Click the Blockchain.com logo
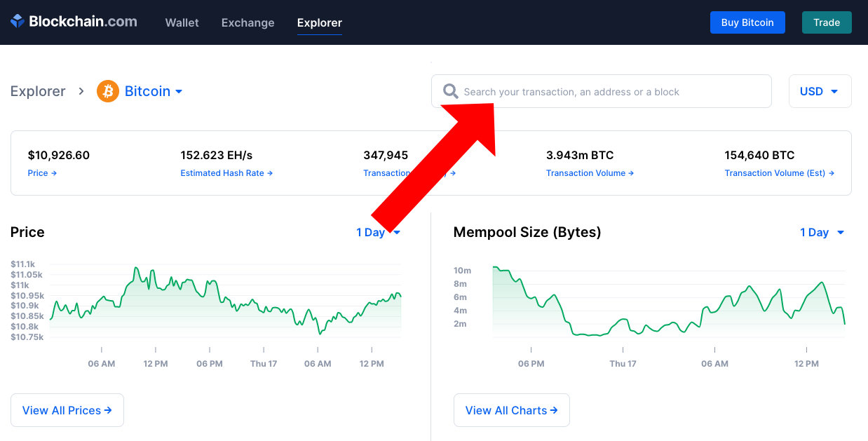This screenshot has width=868, height=441. click(x=74, y=22)
